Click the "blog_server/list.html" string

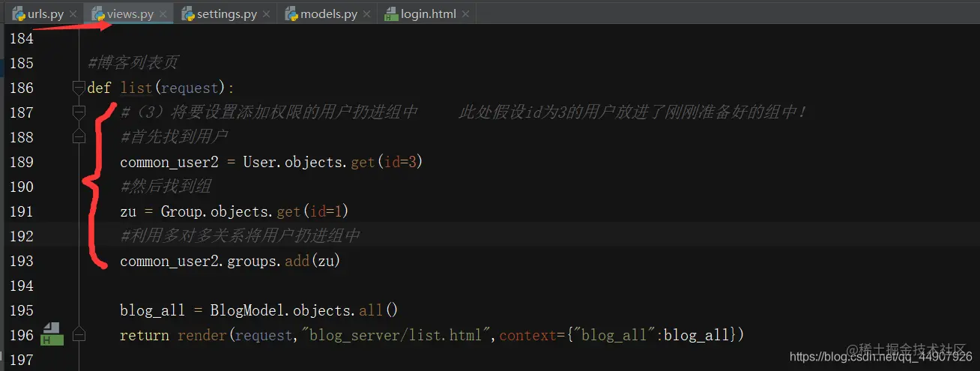tap(398, 335)
